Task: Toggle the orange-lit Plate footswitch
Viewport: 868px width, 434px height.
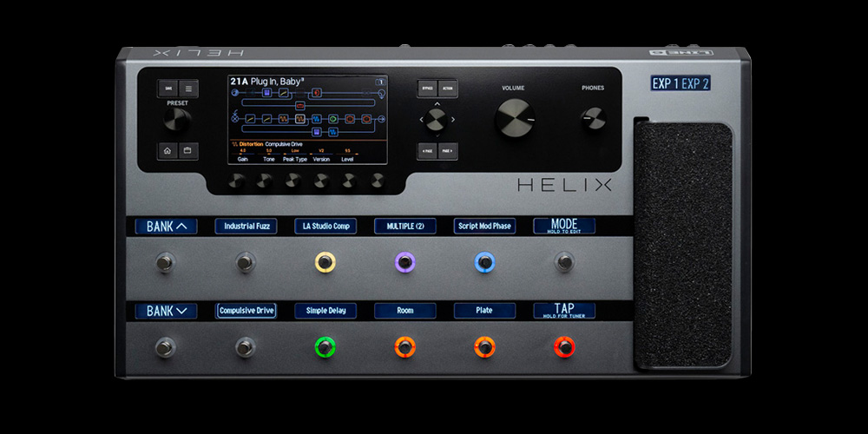Action: pyautogui.click(x=485, y=348)
